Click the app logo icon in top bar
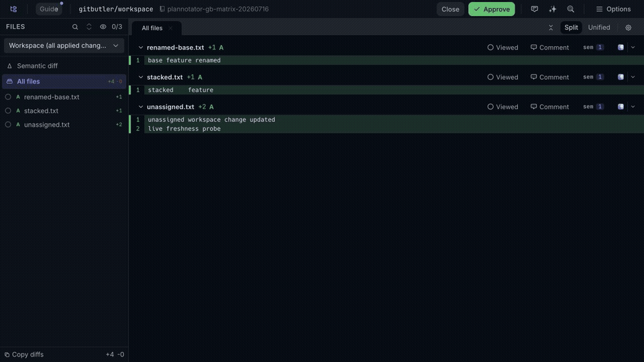The width and height of the screenshot is (644, 362). tap(13, 9)
